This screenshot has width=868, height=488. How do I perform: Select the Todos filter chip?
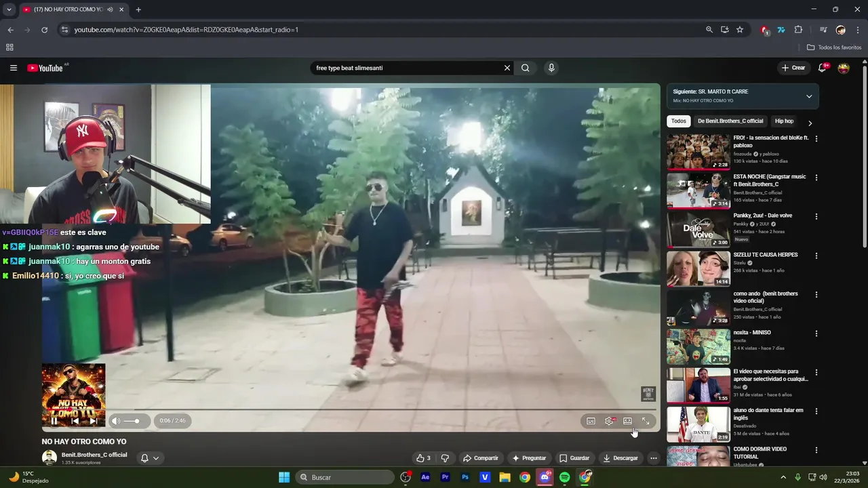[678, 121]
